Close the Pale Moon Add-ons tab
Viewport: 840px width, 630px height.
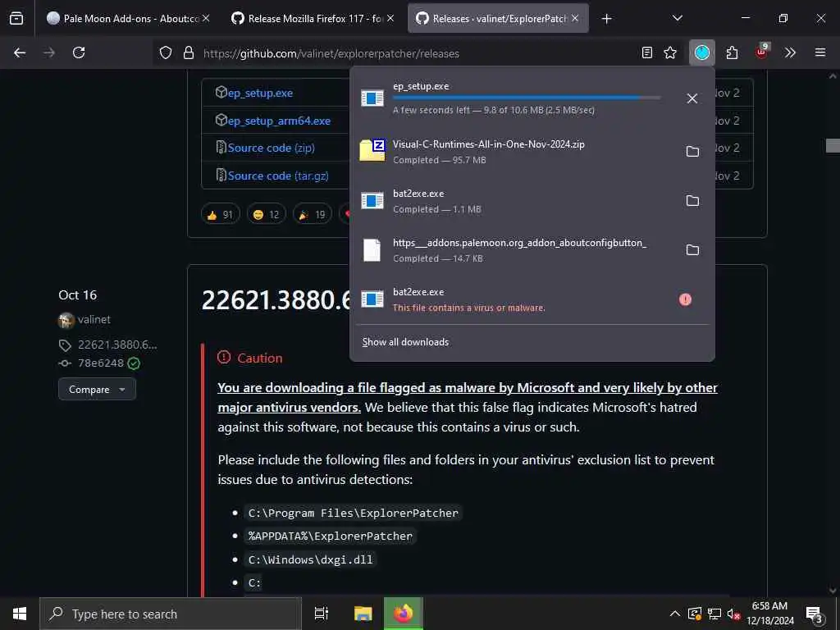click(206, 18)
